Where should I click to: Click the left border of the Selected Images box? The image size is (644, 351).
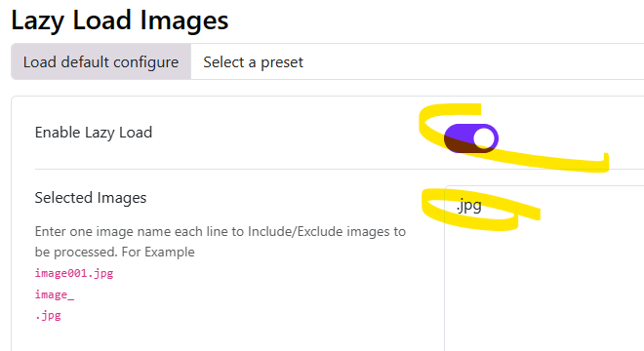tap(444, 268)
